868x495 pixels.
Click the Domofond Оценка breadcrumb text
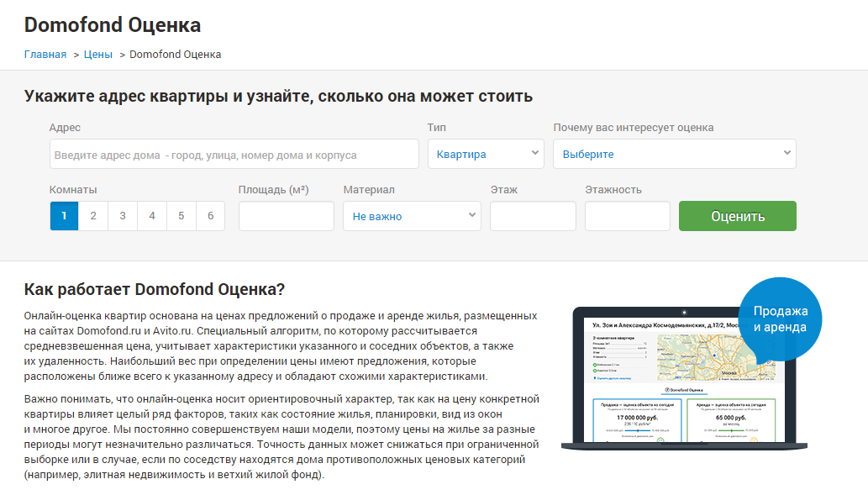[175, 55]
